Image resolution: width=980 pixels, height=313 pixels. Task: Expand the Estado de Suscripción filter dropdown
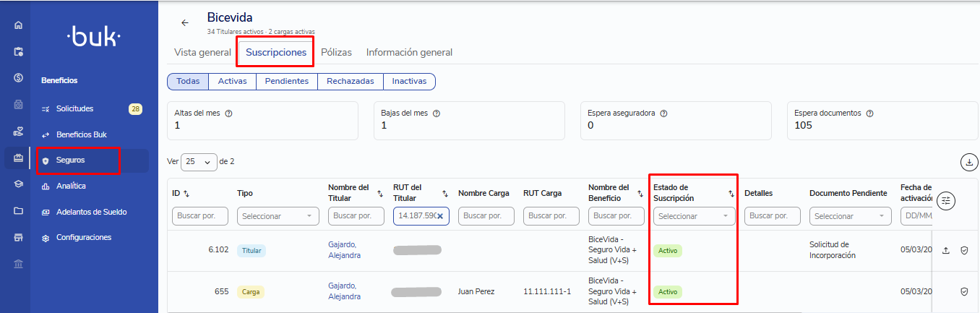click(x=694, y=216)
